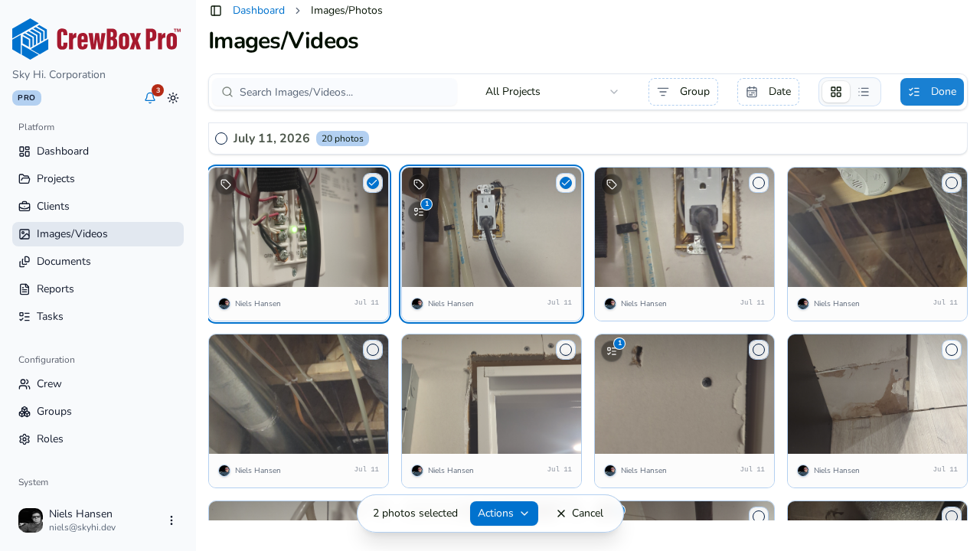Open Clients in sidebar

point(98,207)
